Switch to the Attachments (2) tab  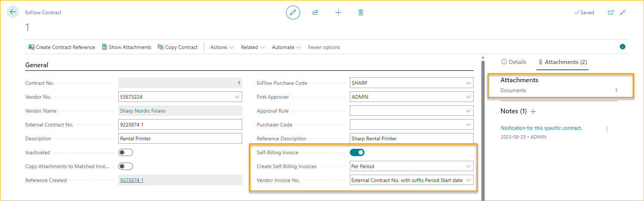[x=562, y=62]
